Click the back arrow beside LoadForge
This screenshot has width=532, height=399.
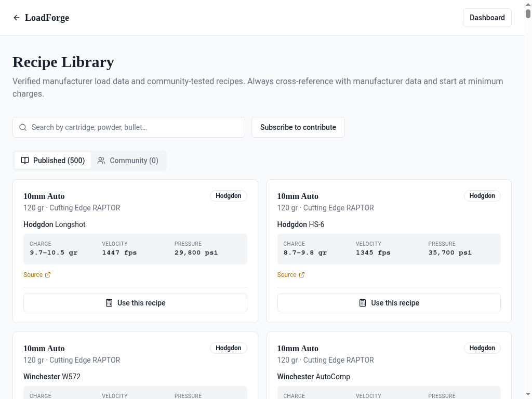point(16,18)
